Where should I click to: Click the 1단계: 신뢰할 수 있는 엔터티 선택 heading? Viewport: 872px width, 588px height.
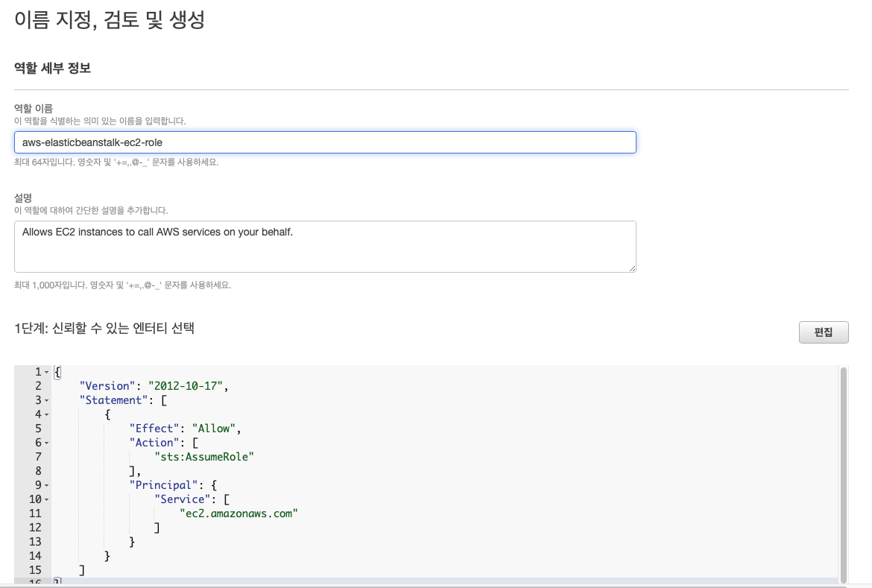(104, 328)
